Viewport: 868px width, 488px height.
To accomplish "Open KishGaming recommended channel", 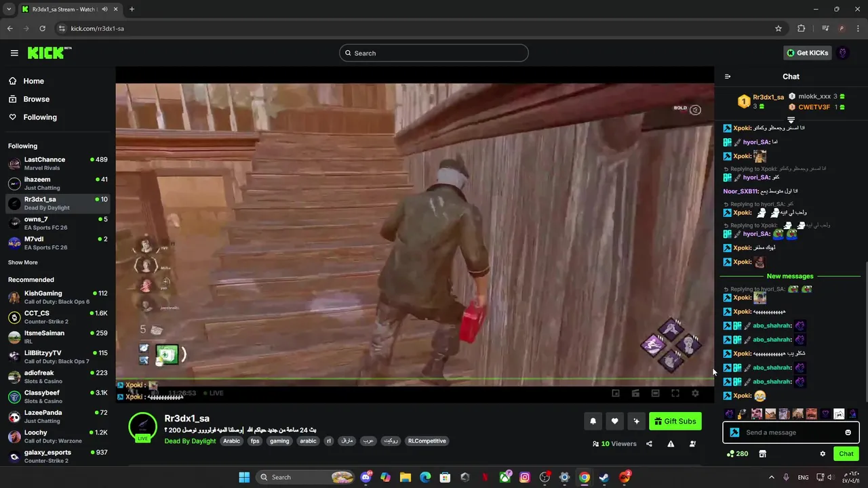I will tap(58, 298).
